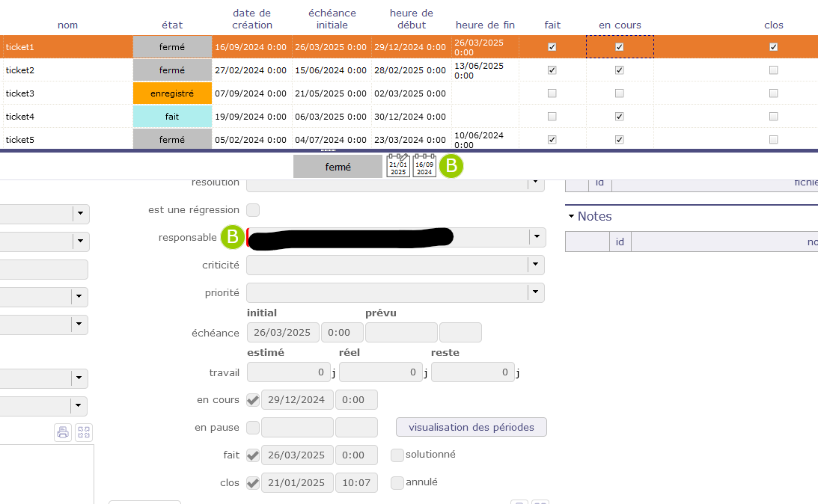This screenshot has width=818, height=504.
Task: Expand the responsable dropdown arrow
Action: click(x=536, y=237)
